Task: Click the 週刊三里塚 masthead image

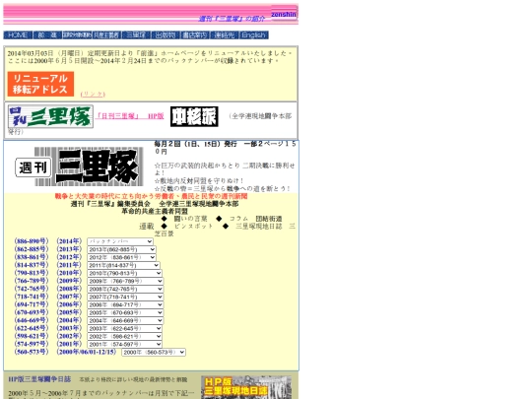Action: coord(80,166)
